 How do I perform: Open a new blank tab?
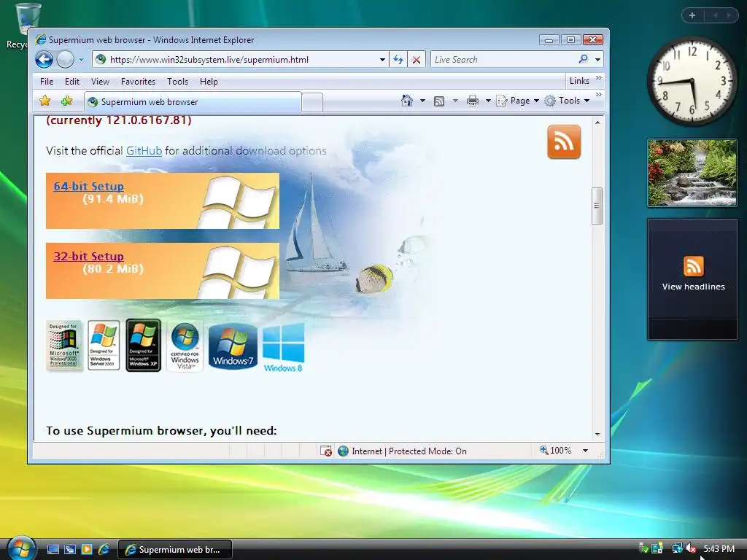tap(312, 103)
